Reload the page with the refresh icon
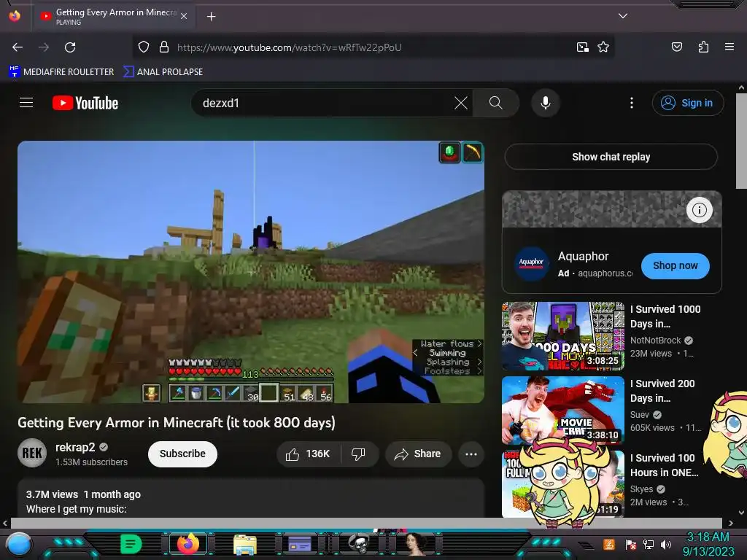This screenshot has height=560, width=747. coord(70,47)
